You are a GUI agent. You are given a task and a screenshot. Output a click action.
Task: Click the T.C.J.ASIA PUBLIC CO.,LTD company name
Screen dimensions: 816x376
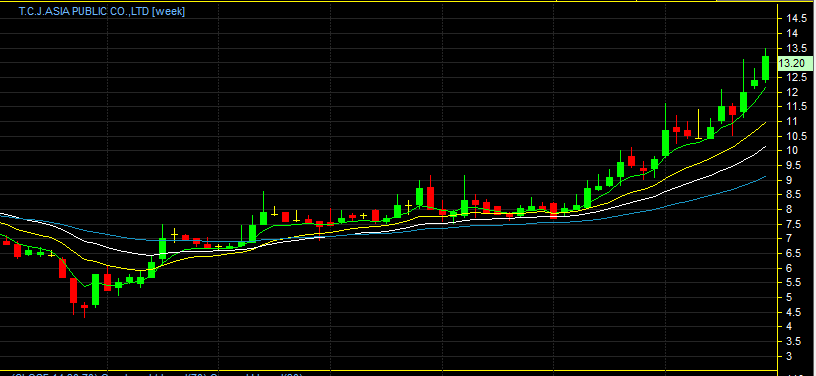point(84,11)
